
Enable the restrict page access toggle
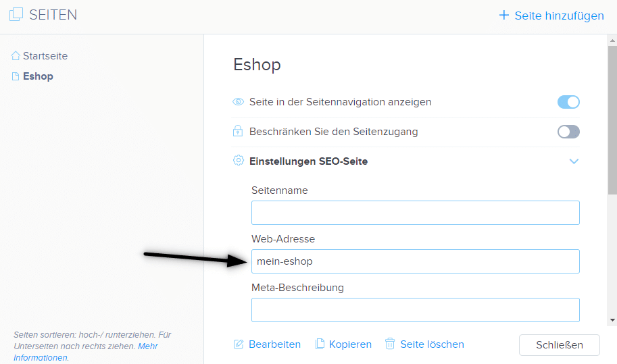tap(568, 132)
